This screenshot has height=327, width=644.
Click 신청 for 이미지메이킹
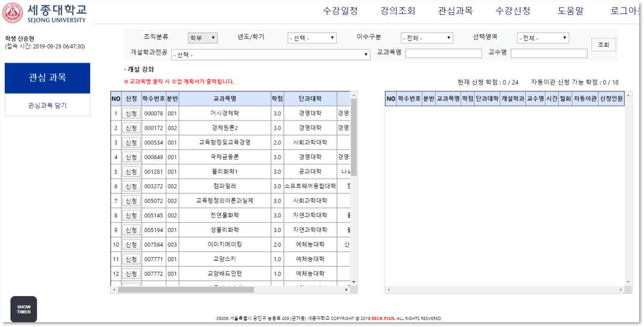click(131, 244)
